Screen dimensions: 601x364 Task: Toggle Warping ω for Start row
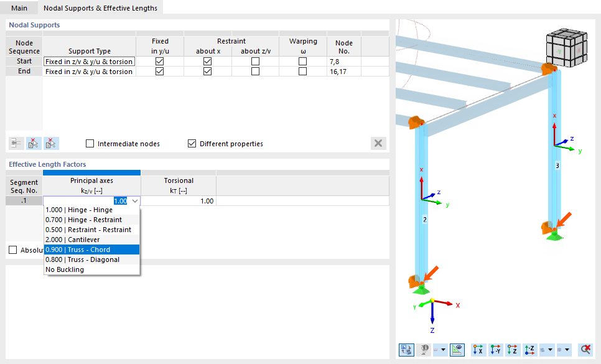[303, 62]
